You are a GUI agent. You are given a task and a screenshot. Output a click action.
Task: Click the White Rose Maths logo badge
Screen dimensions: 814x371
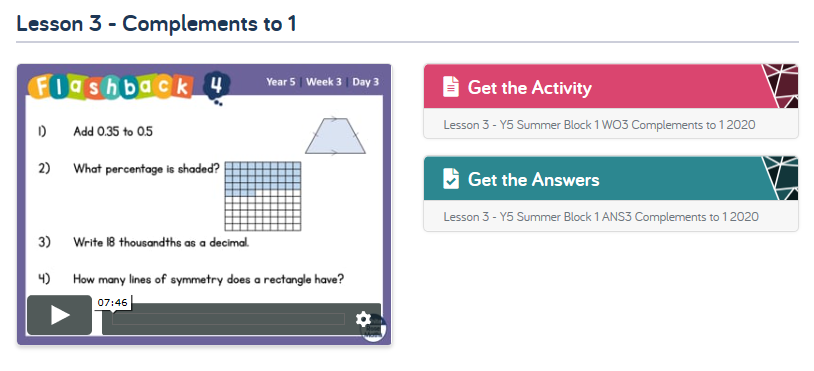374,328
